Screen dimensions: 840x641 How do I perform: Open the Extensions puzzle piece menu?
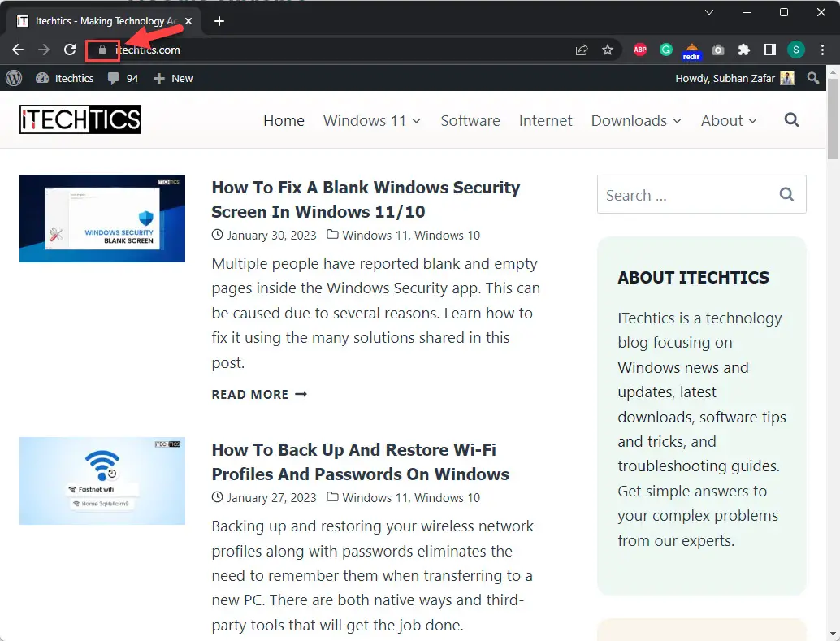[x=743, y=50]
